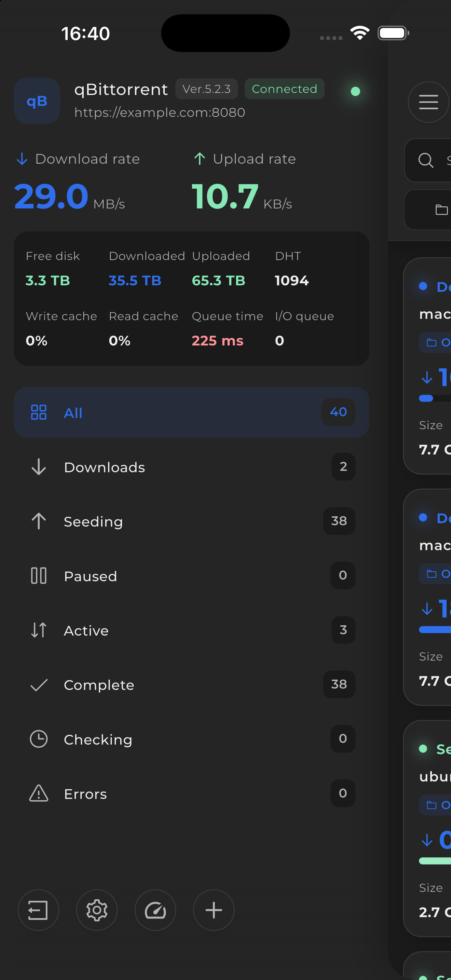Open the ubuntu torrent card
The image size is (451, 980).
[427, 828]
